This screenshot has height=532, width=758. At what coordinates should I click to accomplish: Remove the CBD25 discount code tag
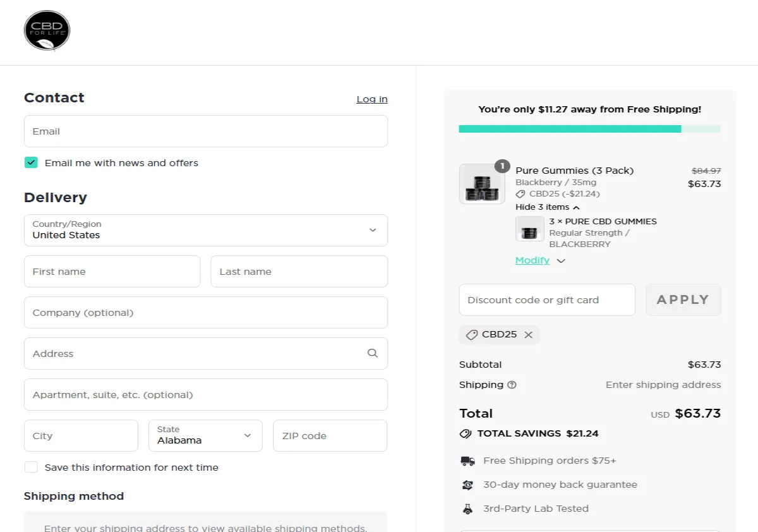(x=529, y=335)
